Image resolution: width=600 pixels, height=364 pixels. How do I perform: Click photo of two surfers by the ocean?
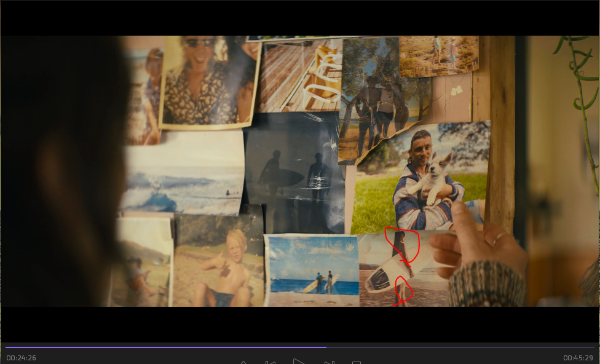[312, 269]
